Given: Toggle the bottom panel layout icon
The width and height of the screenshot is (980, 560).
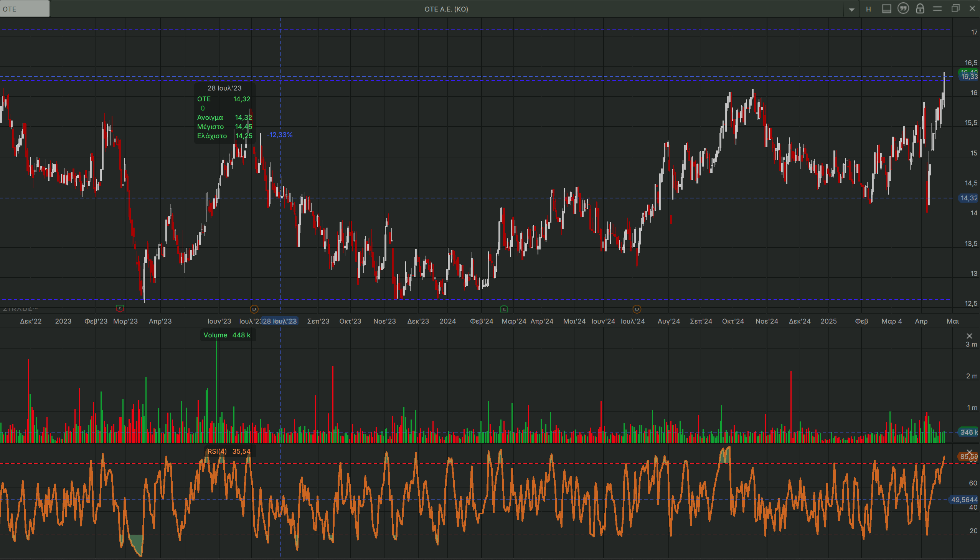Looking at the screenshot, I should pyautogui.click(x=887, y=9).
